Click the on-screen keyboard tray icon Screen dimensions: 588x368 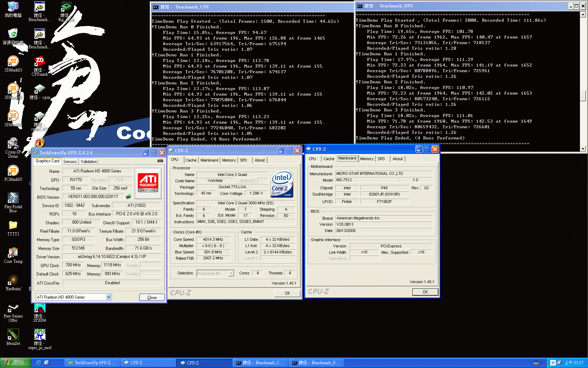pos(536,363)
